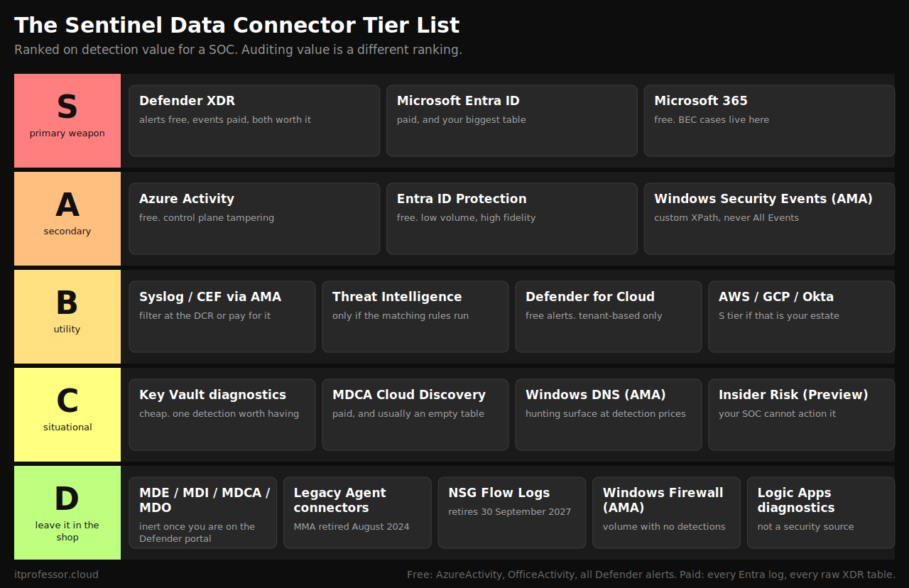Viewport: 909px width, 588px height.
Task: Click the Logic Apps diagnostics card
Action: tap(821, 513)
